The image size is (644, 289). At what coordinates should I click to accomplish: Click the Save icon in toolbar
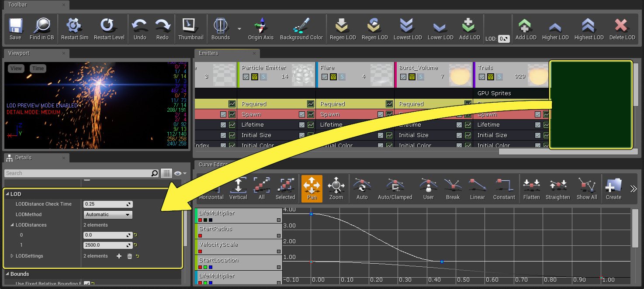pyautogui.click(x=15, y=29)
